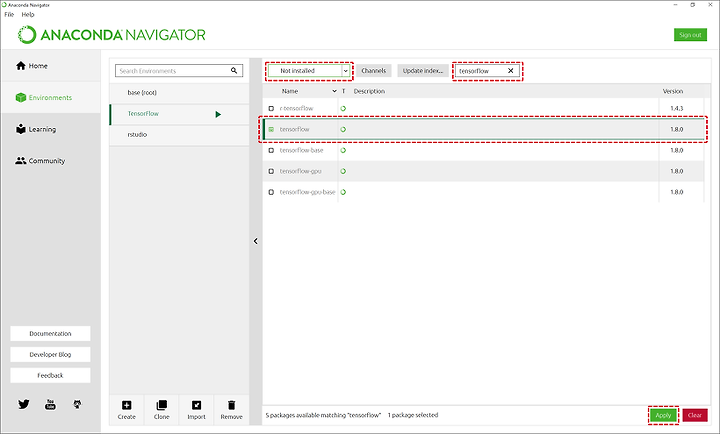Click the green play arrow on TensorFlow
Screen dimensions: 720x434
218,114
